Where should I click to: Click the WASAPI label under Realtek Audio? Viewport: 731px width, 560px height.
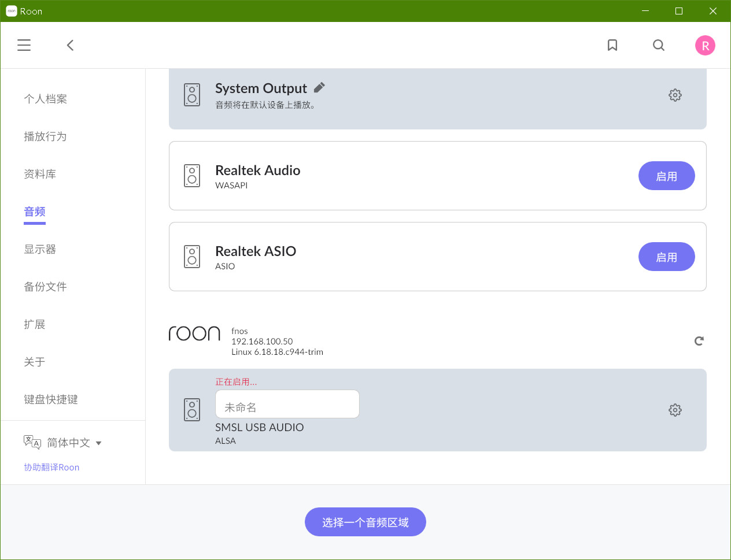[x=231, y=186]
